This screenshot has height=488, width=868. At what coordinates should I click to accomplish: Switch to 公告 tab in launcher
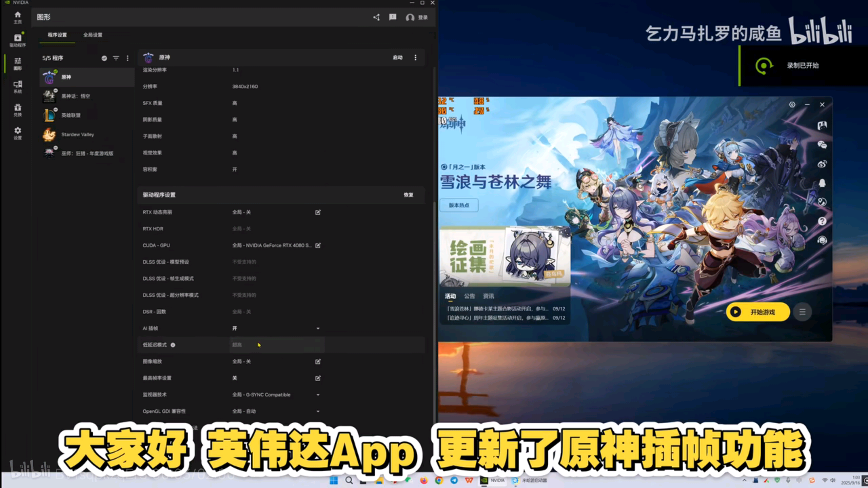(469, 296)
